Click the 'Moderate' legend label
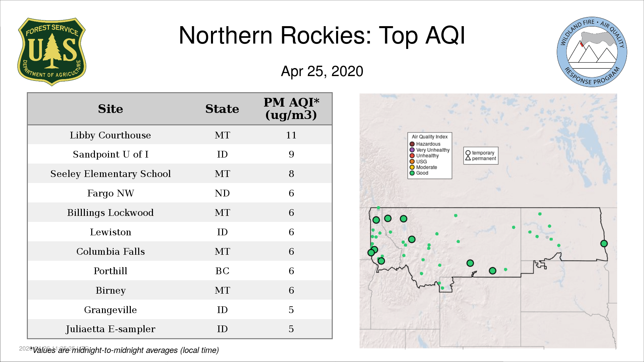Viewport: 644px width, 362px height. pyautogui.click(x=427, y=167)
